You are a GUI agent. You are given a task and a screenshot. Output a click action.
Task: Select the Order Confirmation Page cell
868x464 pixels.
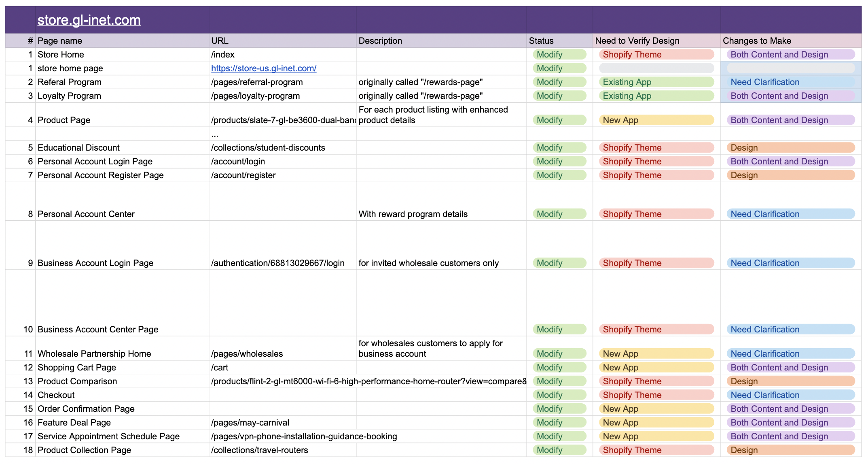[x=122, y=409]
